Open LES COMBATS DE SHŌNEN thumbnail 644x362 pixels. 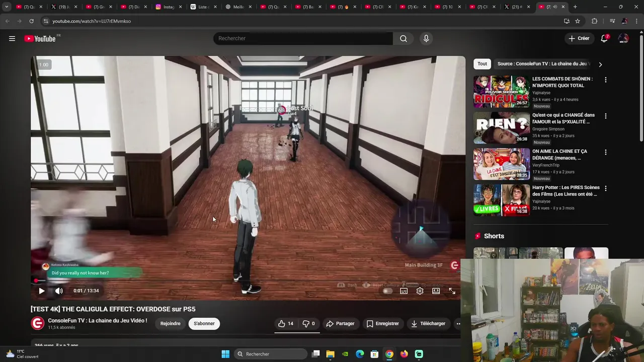pyautogui.click(x=501, y=92)
